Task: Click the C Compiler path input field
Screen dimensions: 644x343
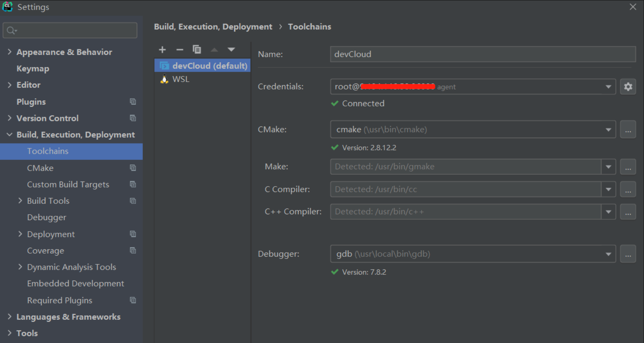Action: (466, 189)
